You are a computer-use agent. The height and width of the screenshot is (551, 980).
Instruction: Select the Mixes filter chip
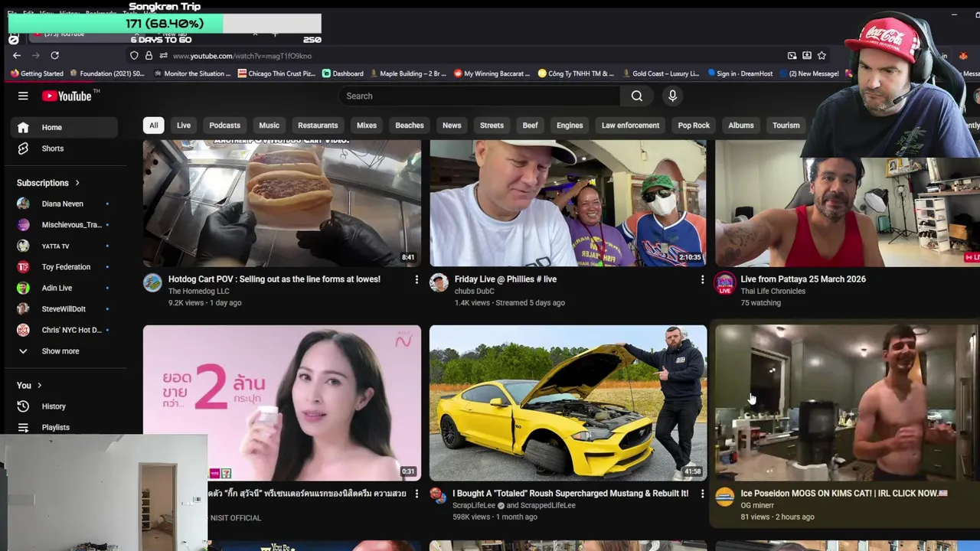tap(367, 126)
